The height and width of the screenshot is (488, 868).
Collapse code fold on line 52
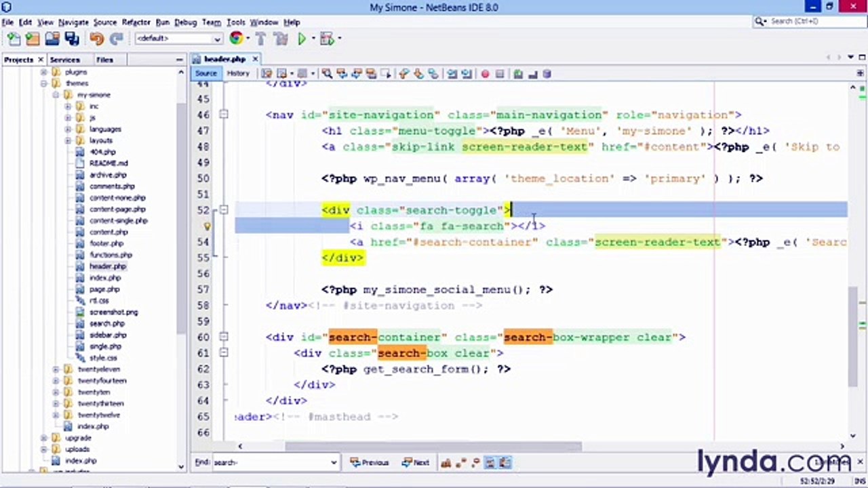[x=224, y=210]
